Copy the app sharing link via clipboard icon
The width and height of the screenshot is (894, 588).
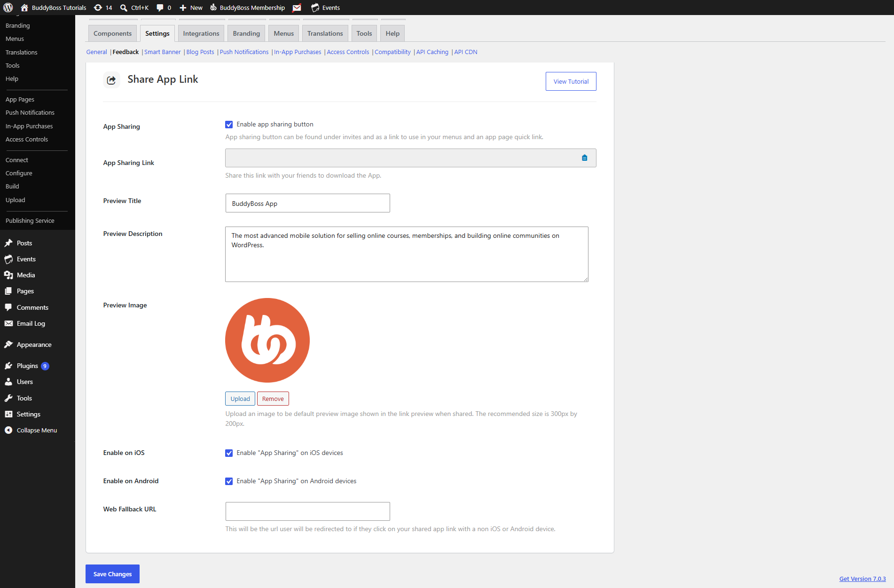pos(584,158)
